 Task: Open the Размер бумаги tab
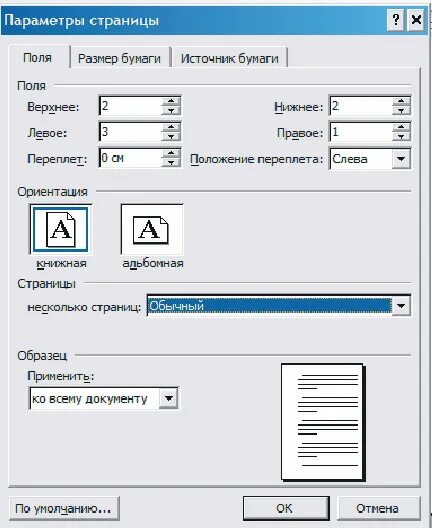(x=119, y=59)
